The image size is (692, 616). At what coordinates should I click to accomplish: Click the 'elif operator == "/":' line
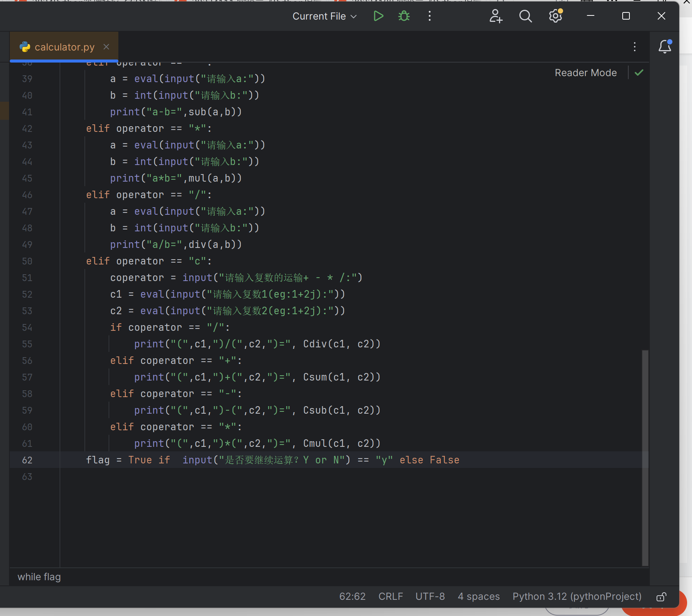point(149,195)
